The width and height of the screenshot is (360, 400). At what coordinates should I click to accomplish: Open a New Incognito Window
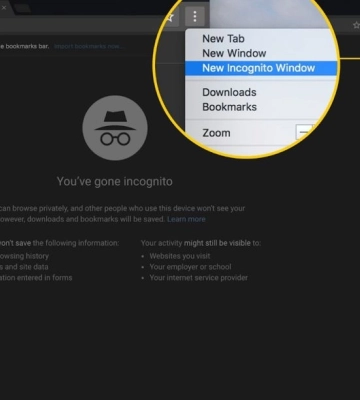point(261,68)
